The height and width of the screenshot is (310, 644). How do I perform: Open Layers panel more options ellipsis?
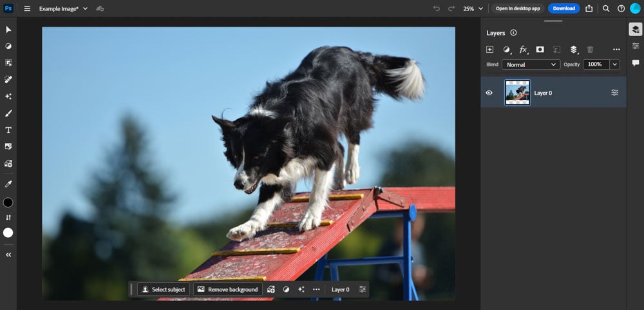coord(616,50)
